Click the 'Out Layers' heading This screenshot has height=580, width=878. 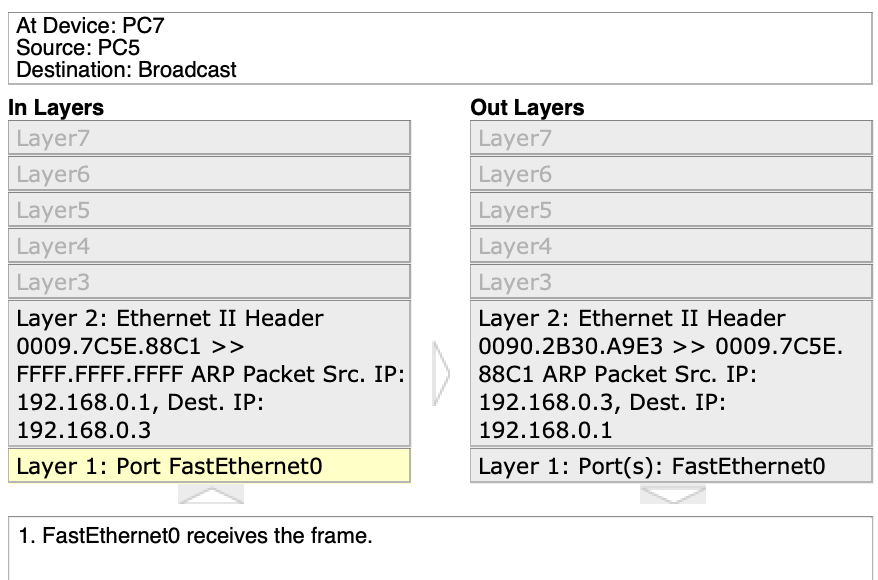[x=527, y=107]
